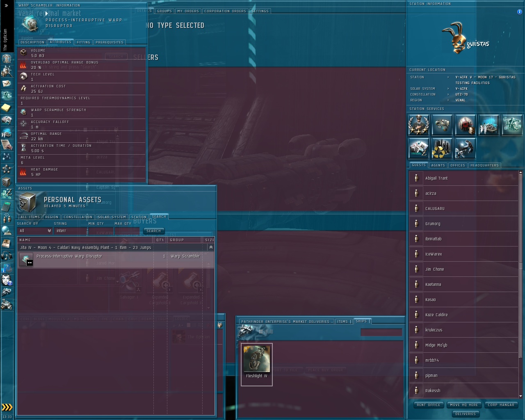Viewport: 525px width, 420px height.
Task: Open the Offices tab
Action: pos(458,165)
